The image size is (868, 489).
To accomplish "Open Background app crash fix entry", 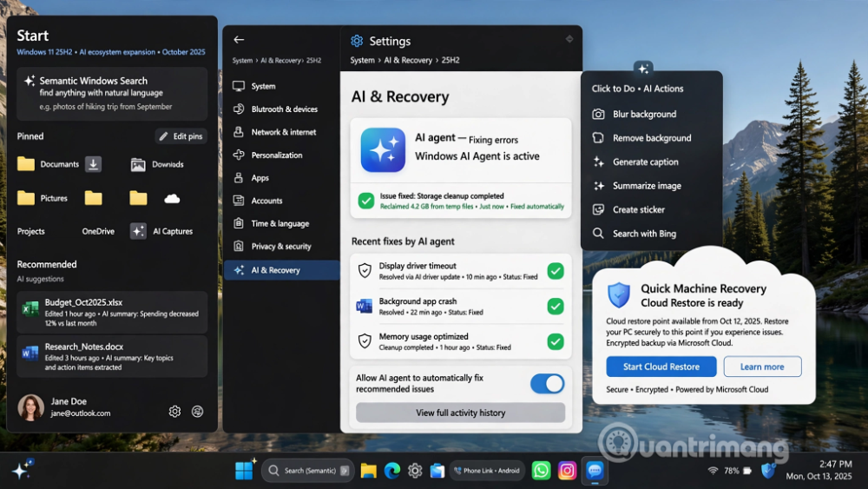I will coord(461,307).
